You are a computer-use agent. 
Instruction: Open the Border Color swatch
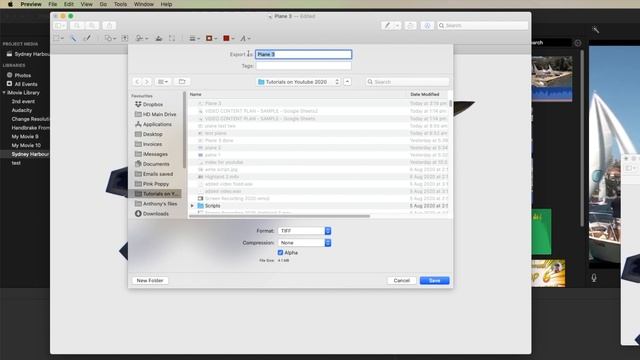tap(211, 38)
